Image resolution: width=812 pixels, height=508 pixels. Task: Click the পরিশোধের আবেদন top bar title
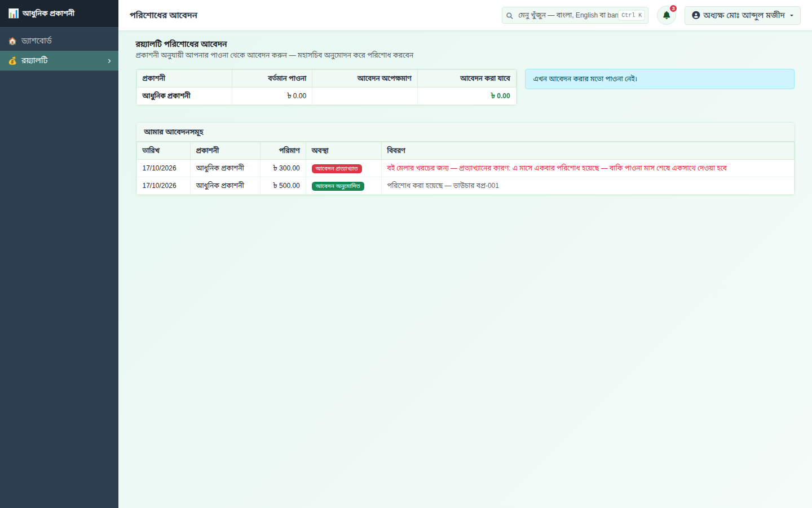pyautogui.click(x=164, y=15)
